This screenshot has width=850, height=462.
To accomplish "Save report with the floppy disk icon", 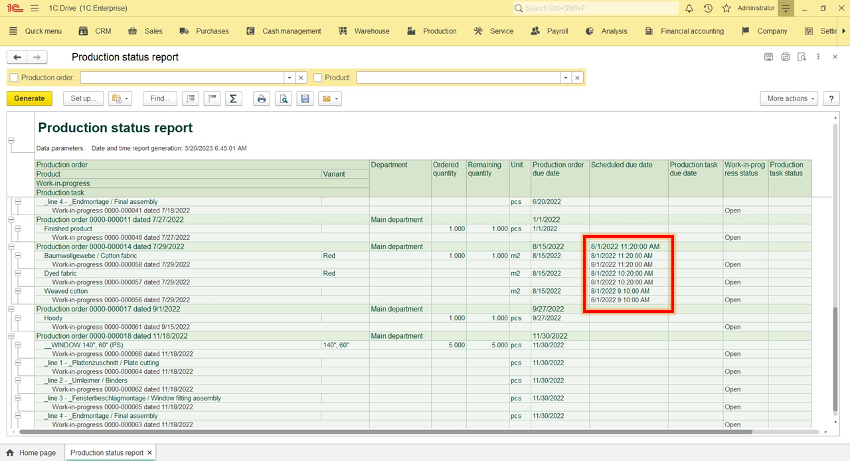I will (305, 99).
